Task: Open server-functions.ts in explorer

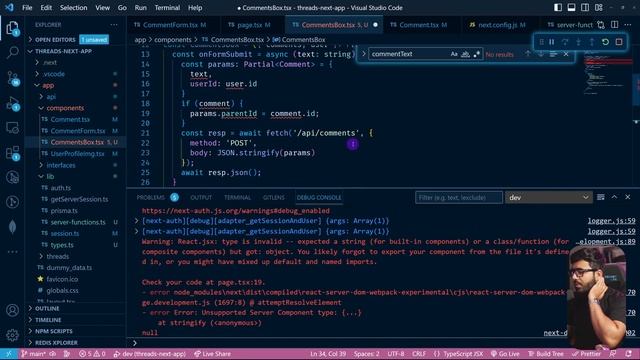Action: tap(78, 222)
